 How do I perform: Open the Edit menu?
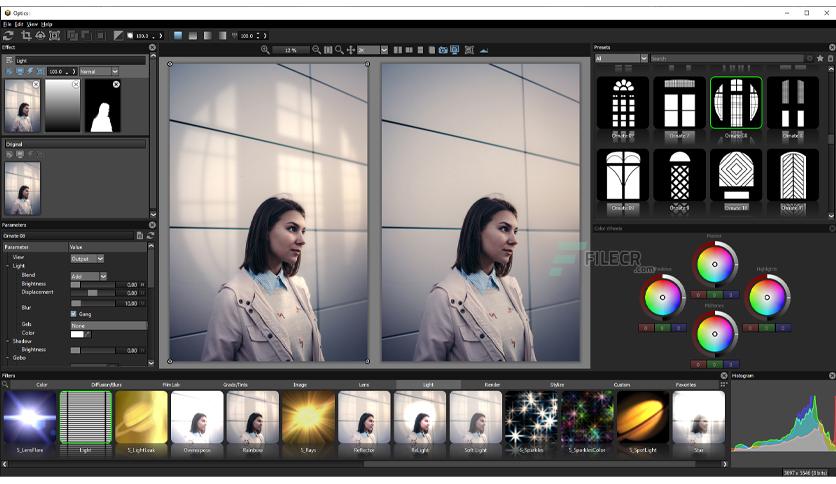click(19, 24)
